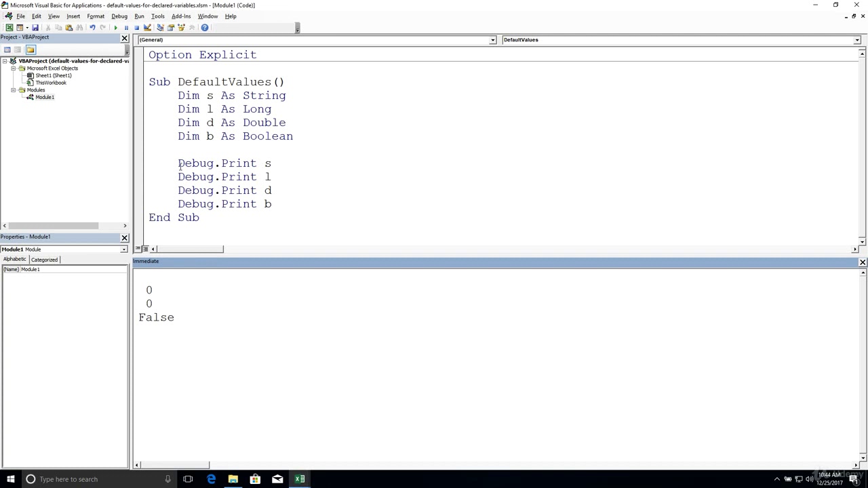This screenshot has width=868, height=488.
Task: Toggle Design Mode icon
Action: [147, 28]
